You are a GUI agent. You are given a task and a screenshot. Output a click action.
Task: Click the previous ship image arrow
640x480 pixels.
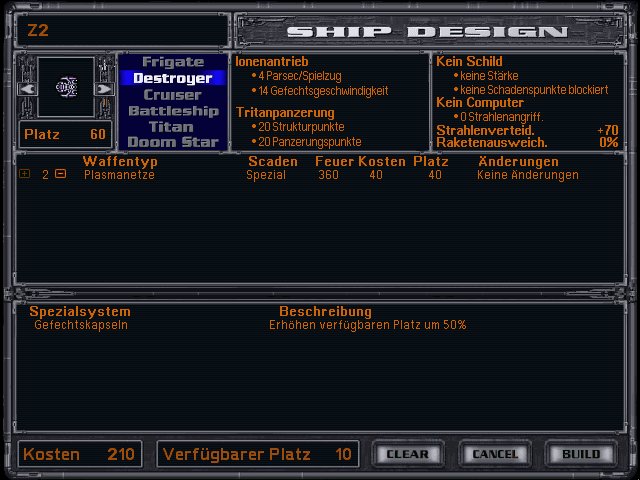pos(27,89)
